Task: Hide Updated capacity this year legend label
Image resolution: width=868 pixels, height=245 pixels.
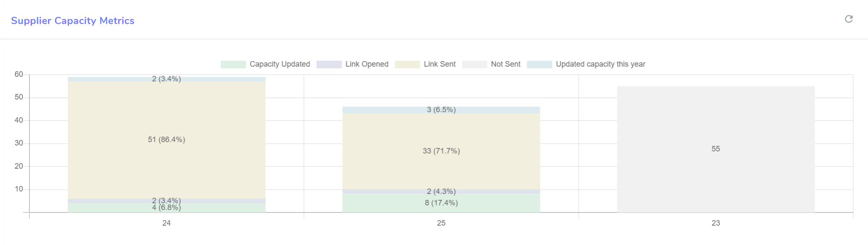Action: [600, 64]
